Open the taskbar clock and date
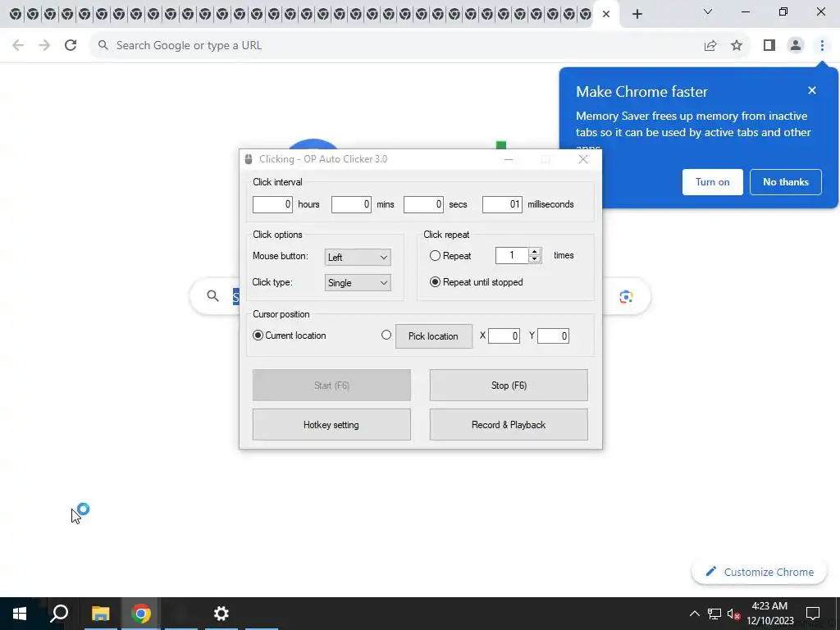This screenshot has width=840, height=630. coord(769,614)
